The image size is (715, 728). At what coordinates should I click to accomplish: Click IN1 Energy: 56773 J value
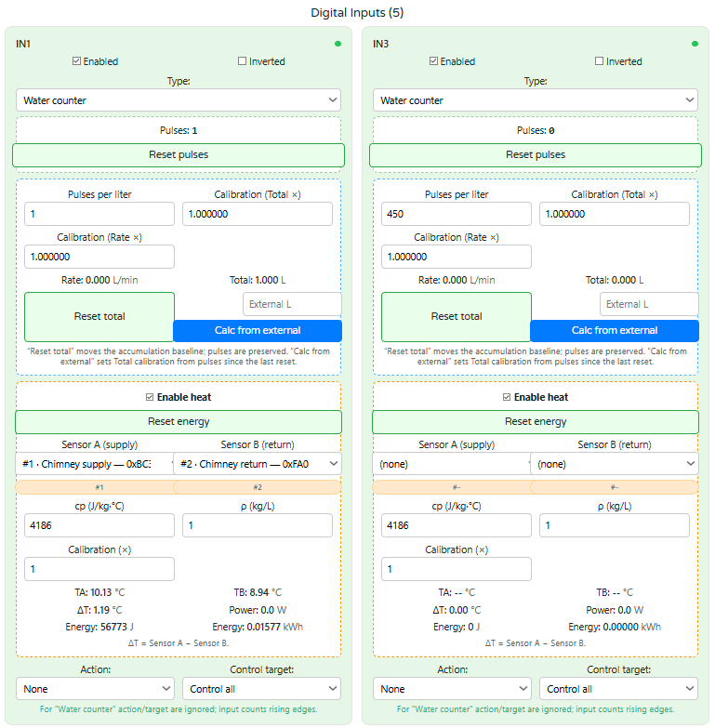click(99, 627)
